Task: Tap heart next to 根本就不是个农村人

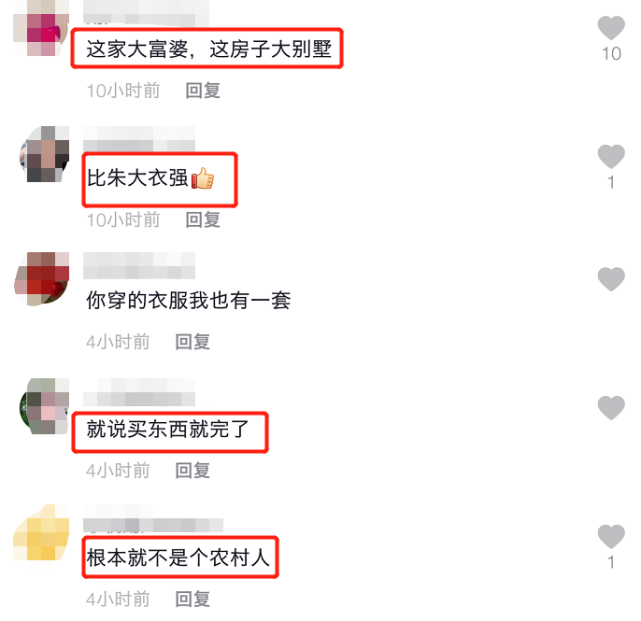Action: point(611,536)
